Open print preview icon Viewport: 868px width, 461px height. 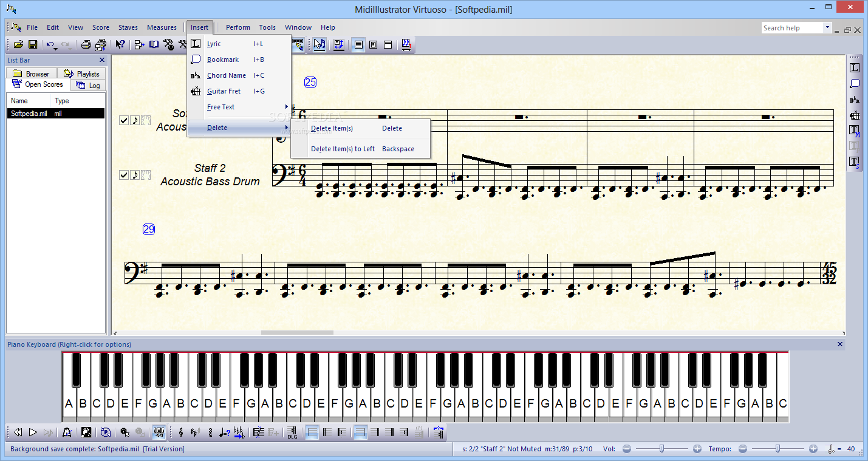pos(101,44)
